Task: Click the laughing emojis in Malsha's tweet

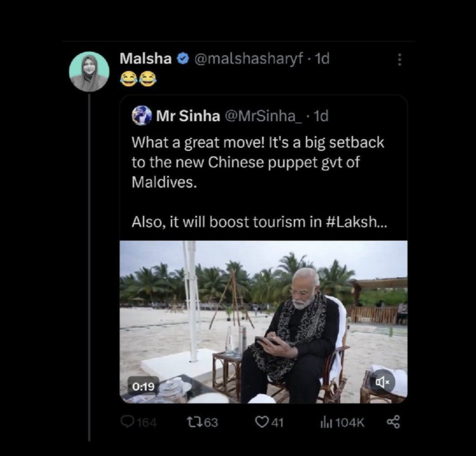Action: pos(138,79)
